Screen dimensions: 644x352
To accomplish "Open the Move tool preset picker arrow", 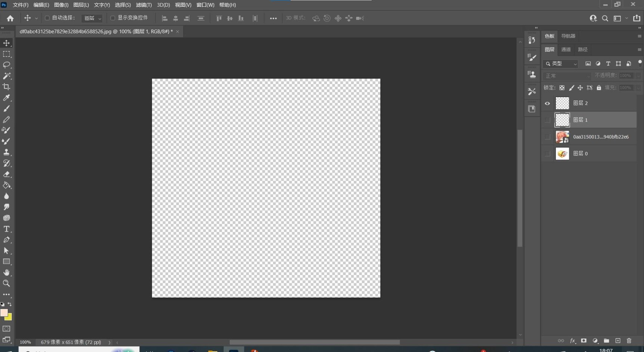I will pyautogui.click(x=36, y=18).
